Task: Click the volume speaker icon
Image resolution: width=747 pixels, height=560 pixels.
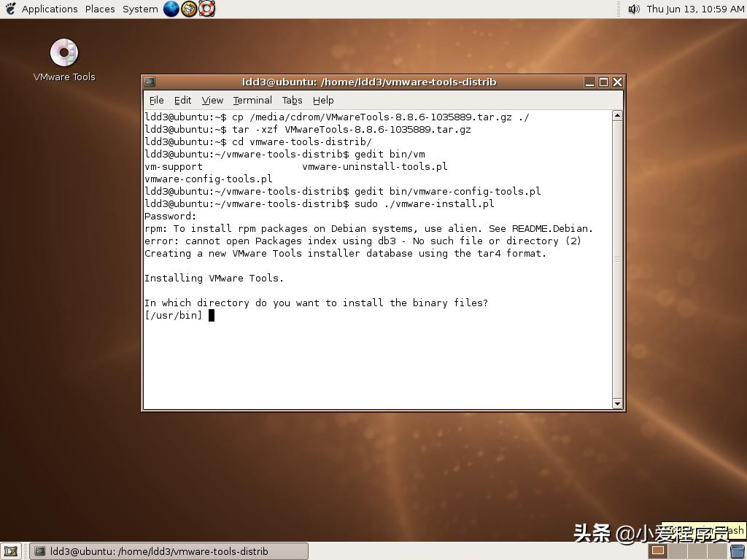Action: pyautogui.click(x=634, y=9)
